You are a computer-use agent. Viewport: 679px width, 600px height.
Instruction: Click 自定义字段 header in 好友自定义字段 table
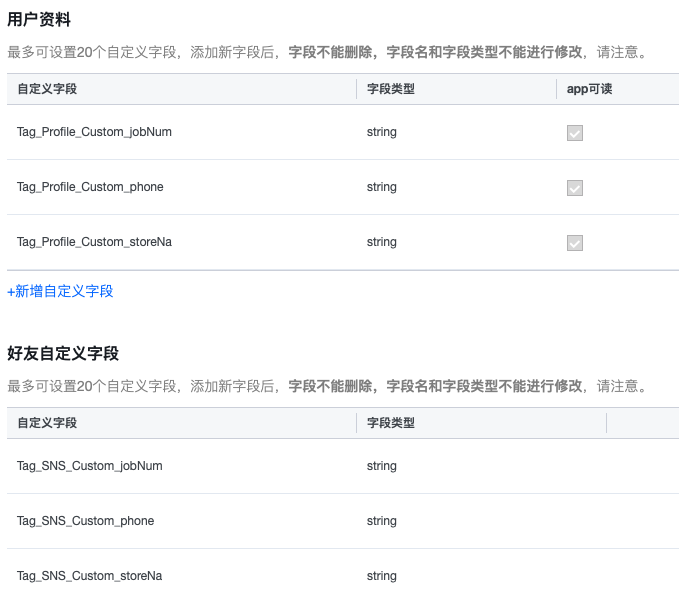tap(47, 423)
